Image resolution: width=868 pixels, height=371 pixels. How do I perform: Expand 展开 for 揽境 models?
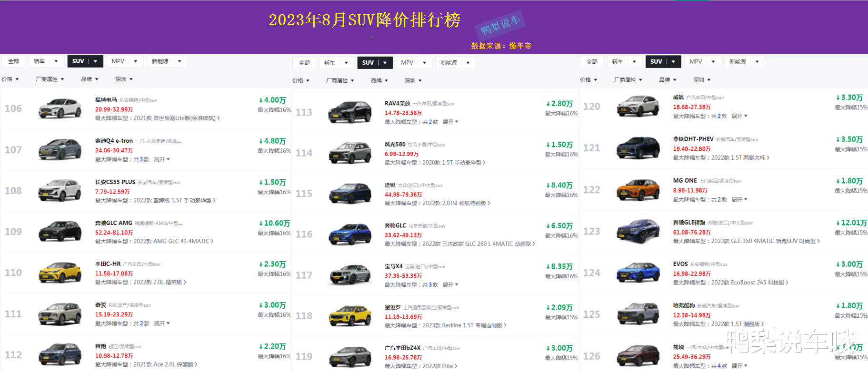739,366
